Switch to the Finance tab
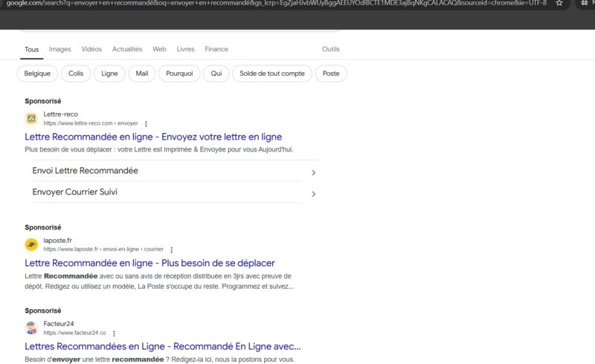 tap(216, 49)
